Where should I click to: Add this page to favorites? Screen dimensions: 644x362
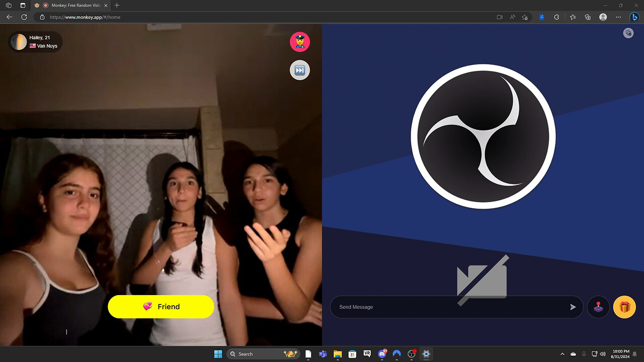(525, 17)
